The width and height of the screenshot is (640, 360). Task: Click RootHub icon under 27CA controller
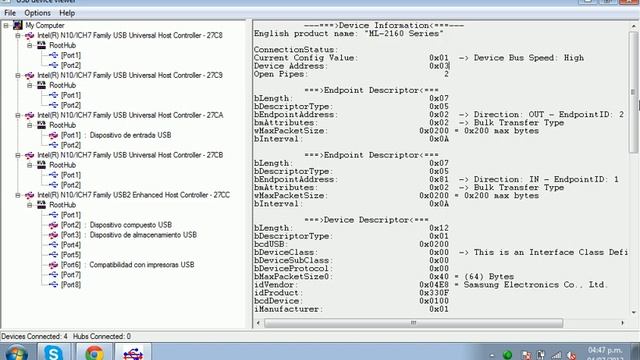pyautogui.click(x=41, y=125)
